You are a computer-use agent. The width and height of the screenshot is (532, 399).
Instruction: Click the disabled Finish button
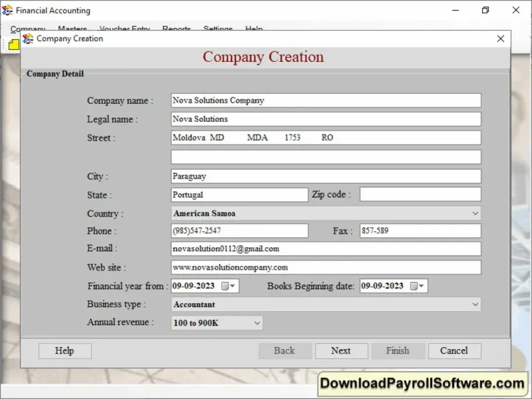[398, 351]
